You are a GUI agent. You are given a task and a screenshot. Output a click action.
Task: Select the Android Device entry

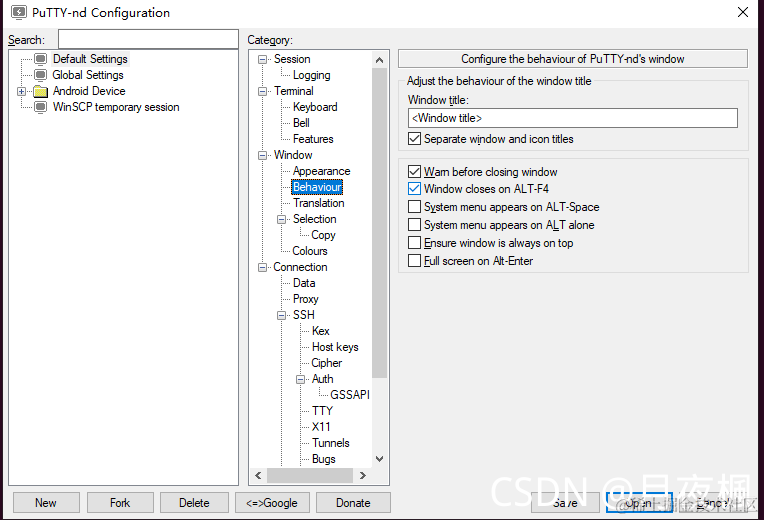coord(89,91)
